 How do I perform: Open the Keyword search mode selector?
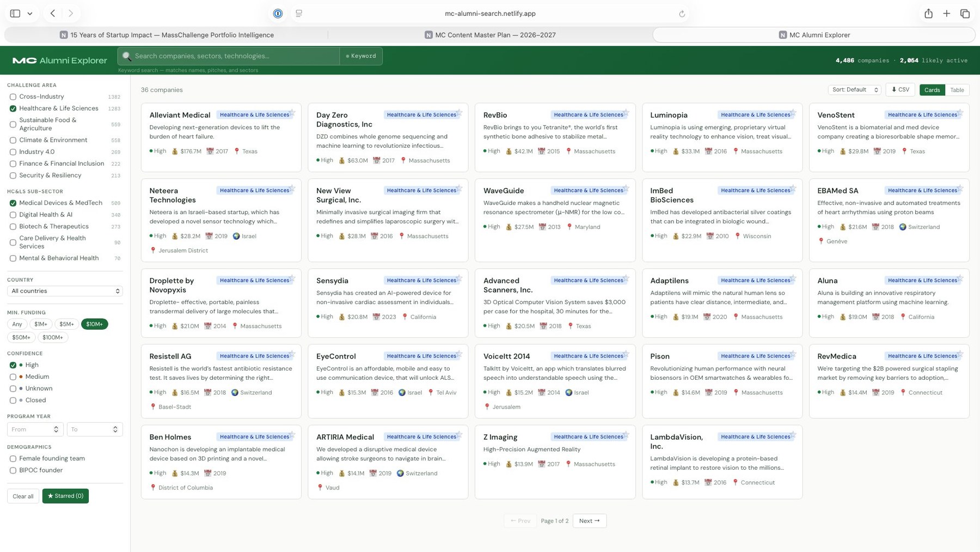click(x=361, y=56)
